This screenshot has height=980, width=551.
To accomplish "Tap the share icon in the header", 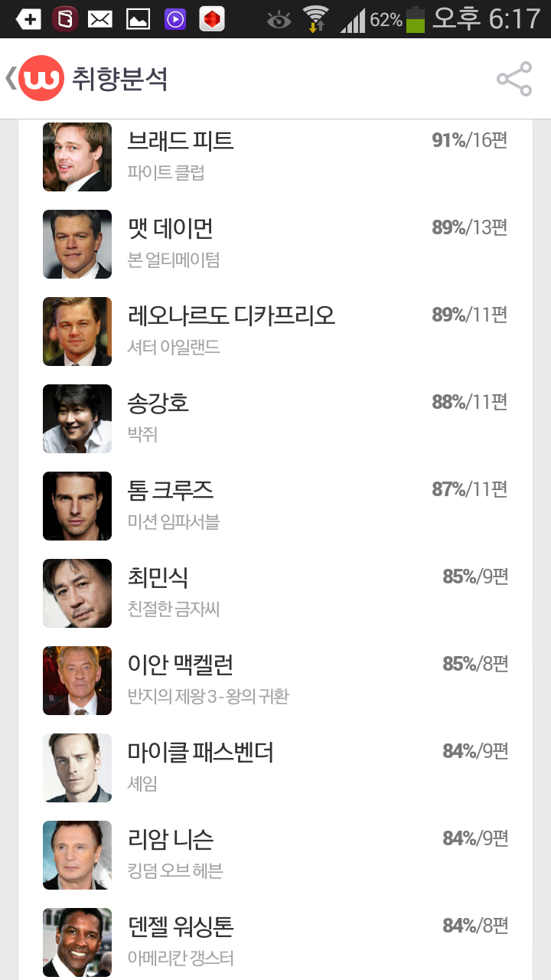I will (514, 79).
